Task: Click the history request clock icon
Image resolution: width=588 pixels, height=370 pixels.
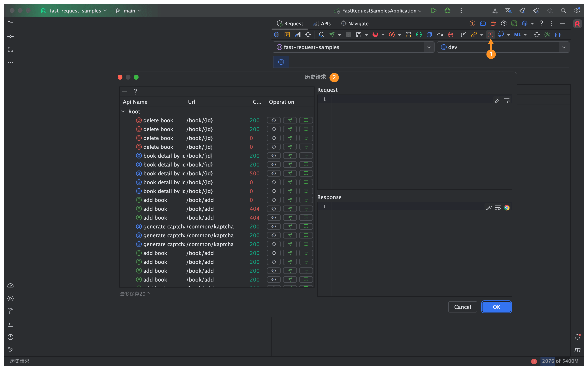Action: 490,35
